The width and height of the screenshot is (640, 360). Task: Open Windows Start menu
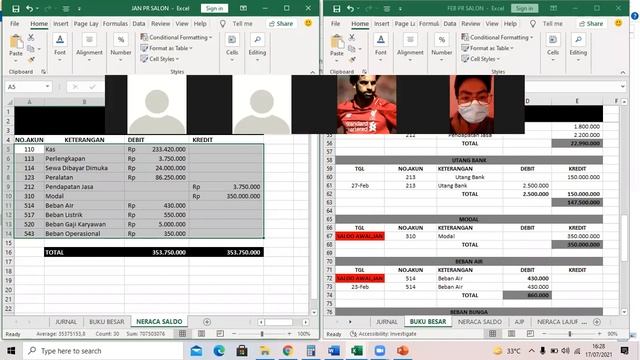click(11, 351)
